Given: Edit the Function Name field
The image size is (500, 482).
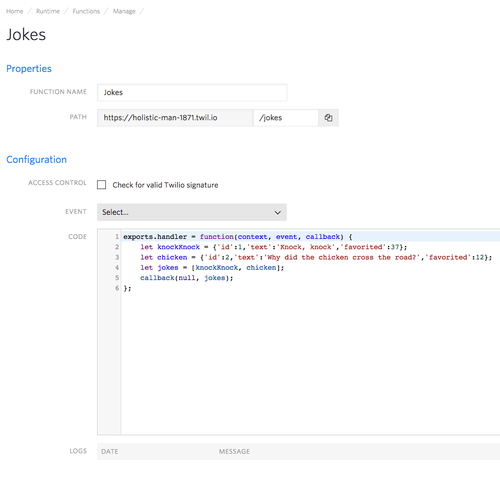Looking at the screenshot, I should tap(192, 92).
